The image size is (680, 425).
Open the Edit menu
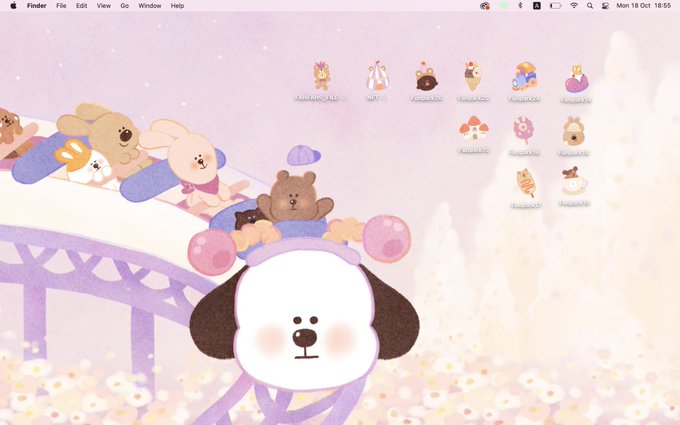coord(82,6)
